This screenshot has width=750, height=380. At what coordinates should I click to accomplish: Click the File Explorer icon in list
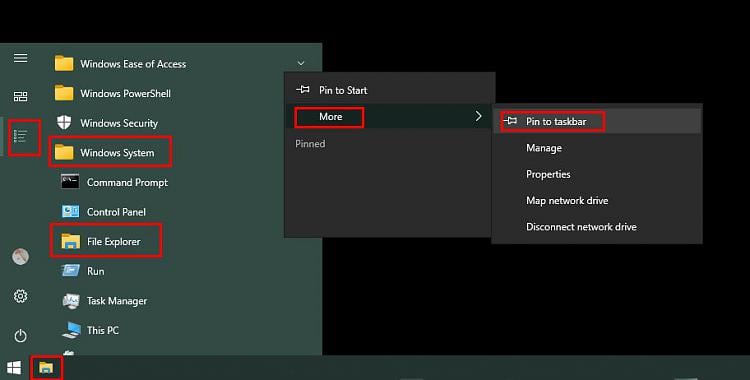coord(70,241)
